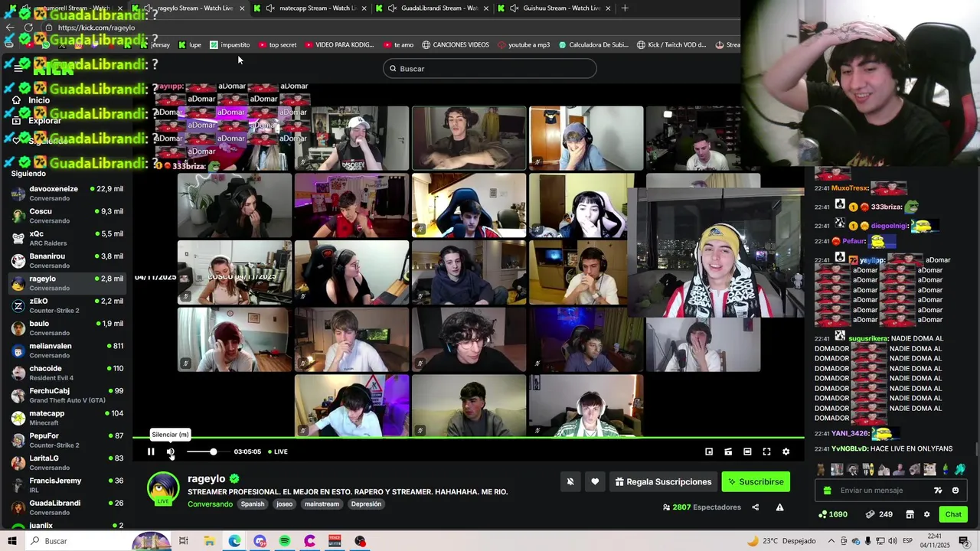The width and height of the screenshot is (980, 551).
Task: Open Coscu channel in sidebar
Action: pyautogui.click(x=67, y=216)
